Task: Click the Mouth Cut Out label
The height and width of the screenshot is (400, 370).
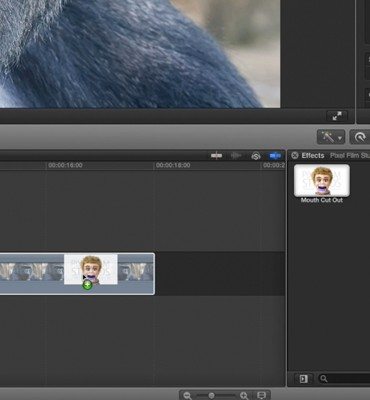Action: [322, 200]
